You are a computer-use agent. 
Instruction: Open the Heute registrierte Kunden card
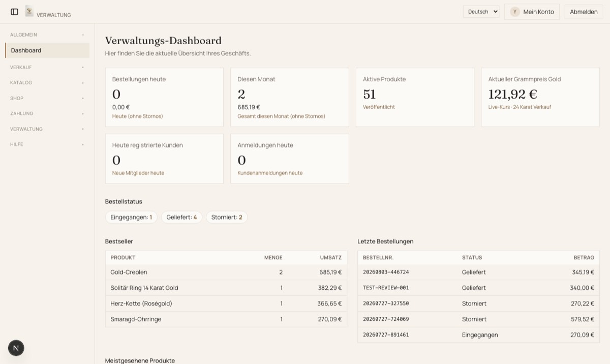point(164,159)
